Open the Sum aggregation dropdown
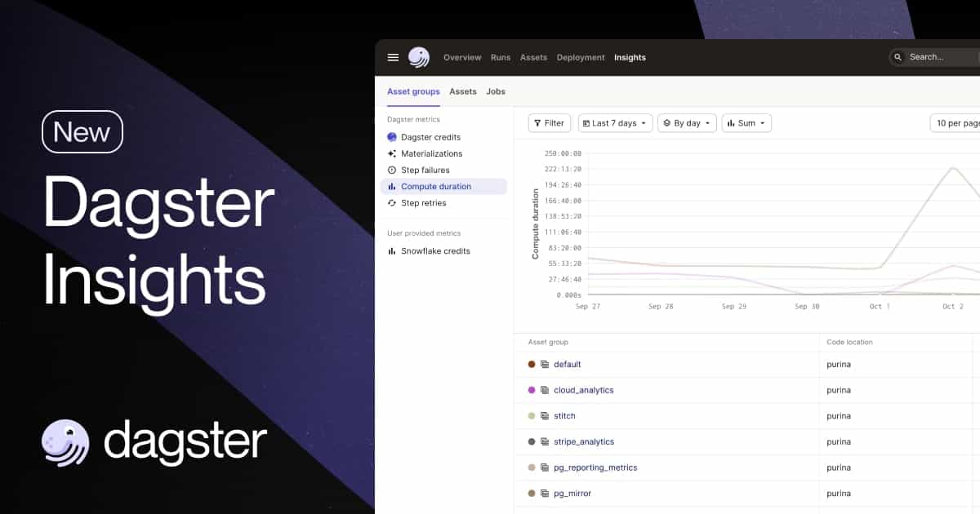 pos(746,123)
